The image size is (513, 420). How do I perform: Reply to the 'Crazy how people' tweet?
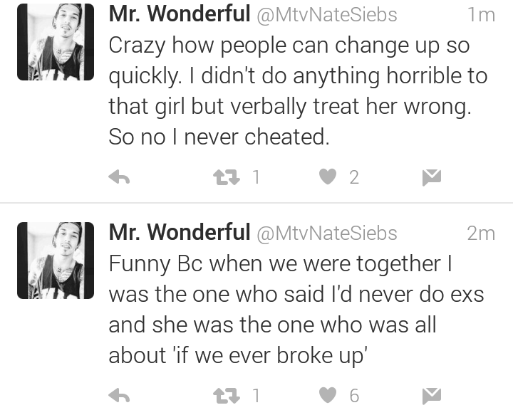click(119, 177)
